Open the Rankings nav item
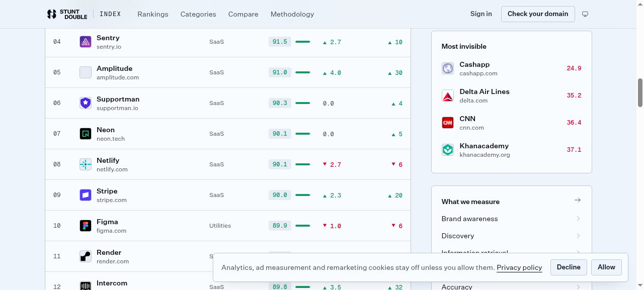644x290 pixels. click(x=153, y=14)
